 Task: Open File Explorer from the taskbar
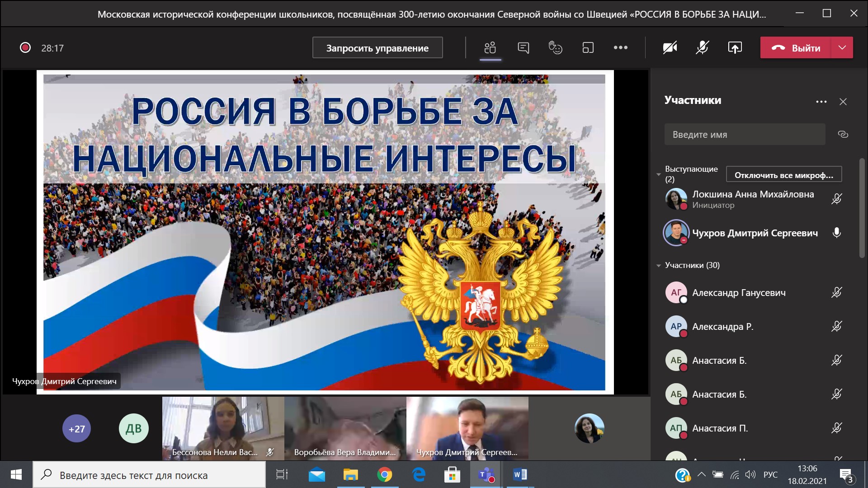click(x=350, y=474)
